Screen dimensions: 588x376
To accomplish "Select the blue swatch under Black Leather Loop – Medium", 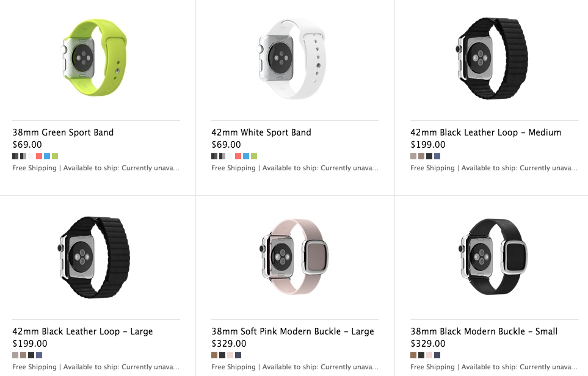I will click(437, 156).
